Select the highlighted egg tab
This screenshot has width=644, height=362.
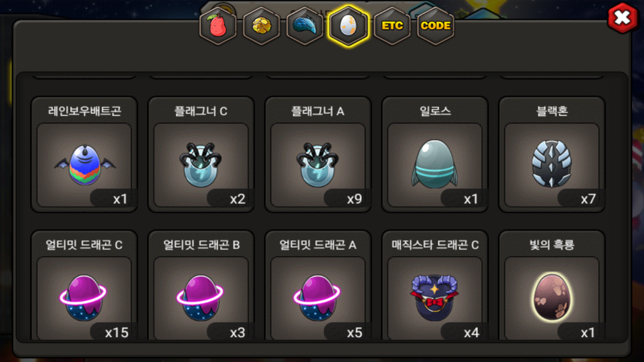pos(348,26)
